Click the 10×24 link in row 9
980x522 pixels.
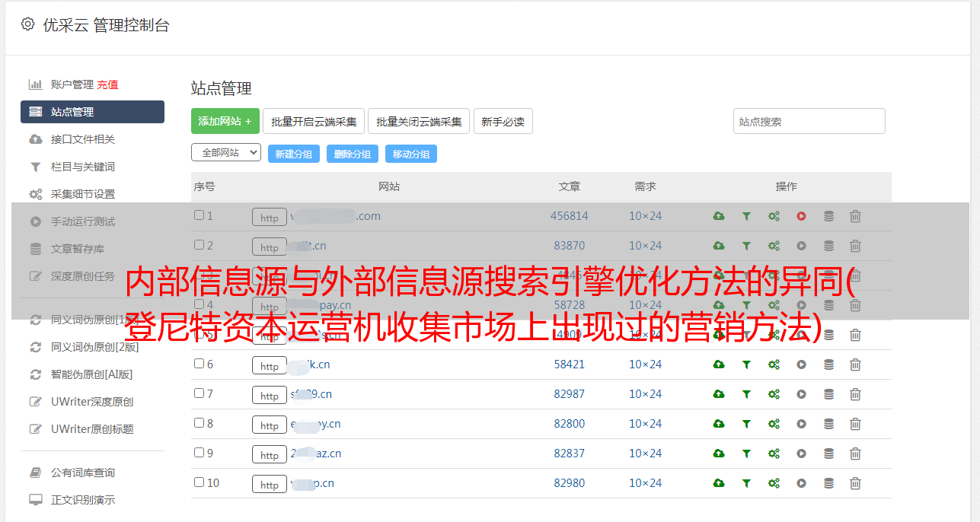pos(645,454)
